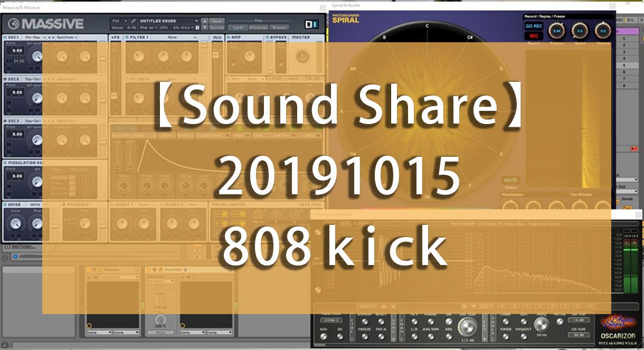The image size is (644, 350).
Task: Open the Oscarizor DB TOP +6 dB selector
Action: point(580,320)
